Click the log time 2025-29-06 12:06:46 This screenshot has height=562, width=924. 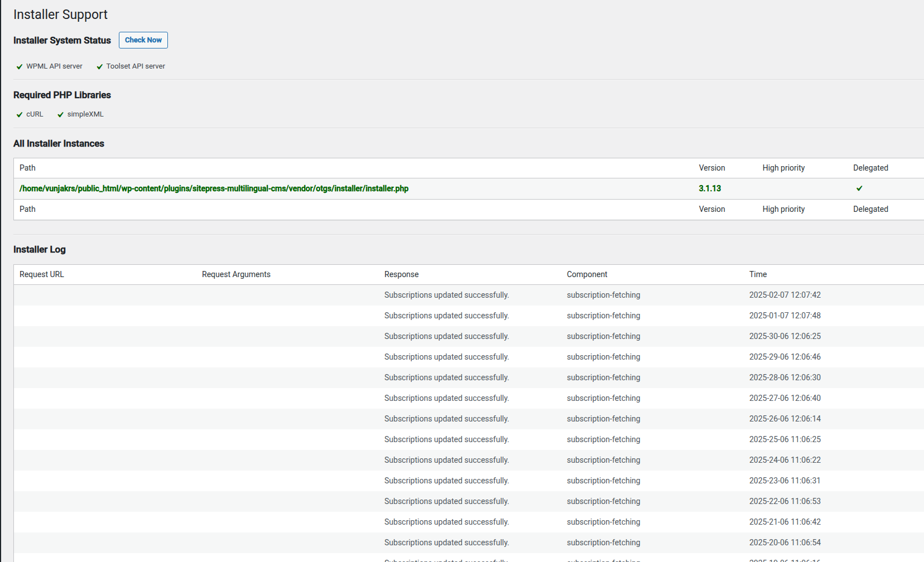[785, 357]
